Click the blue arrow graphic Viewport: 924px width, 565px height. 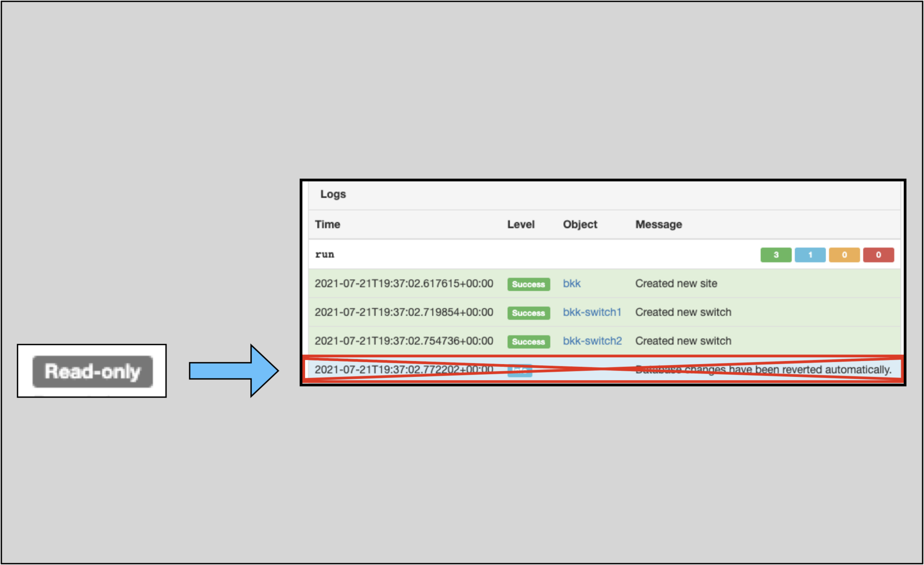pyautogui.click(x=233, y=371)
